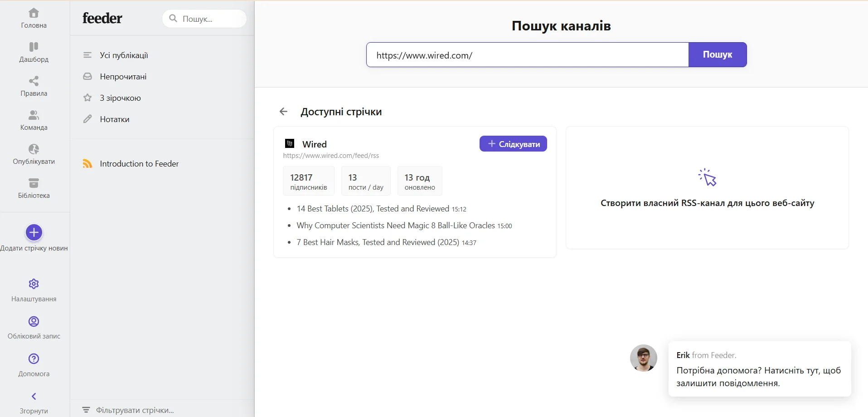868x417 pixels.
Task: Click the cursor-click icon in RSS builder card
Action: coord(708,177)
